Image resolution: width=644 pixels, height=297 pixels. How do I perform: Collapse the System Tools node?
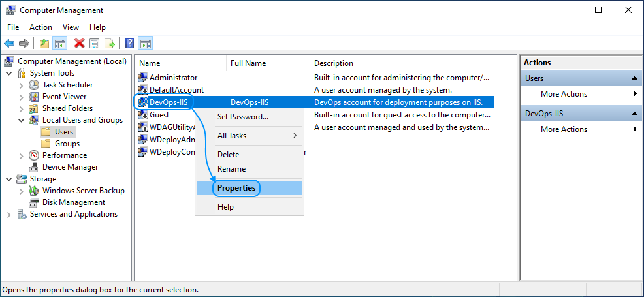[x=9, y=73]
